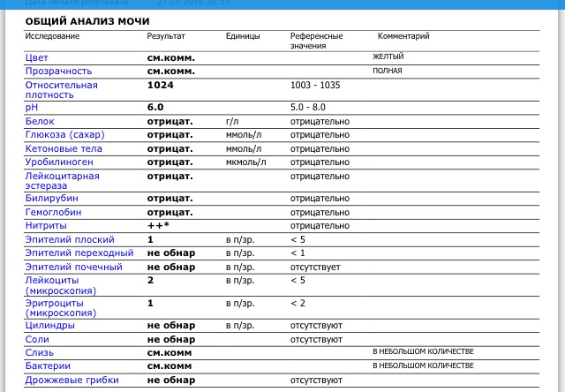Click the Нитриты result value ++*

tap(157, 226)
